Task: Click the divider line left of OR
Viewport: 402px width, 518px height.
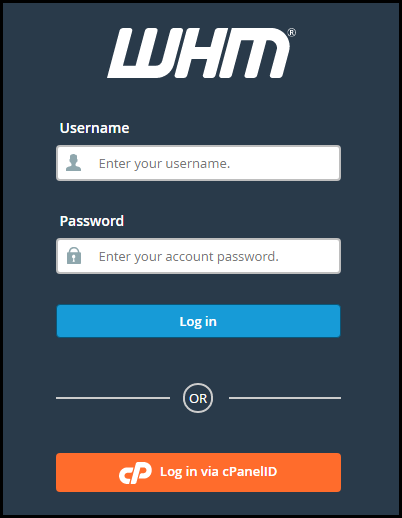Action: (113, 398)
